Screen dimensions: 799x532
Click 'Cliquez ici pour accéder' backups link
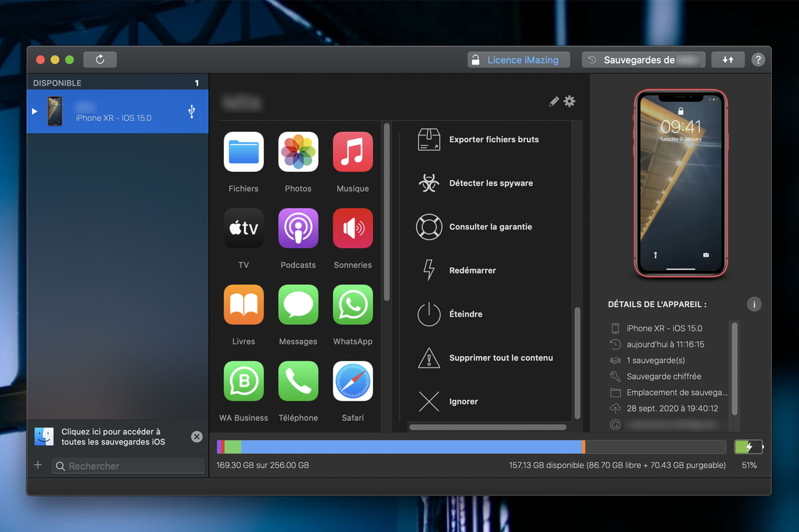tap(113, 437)
